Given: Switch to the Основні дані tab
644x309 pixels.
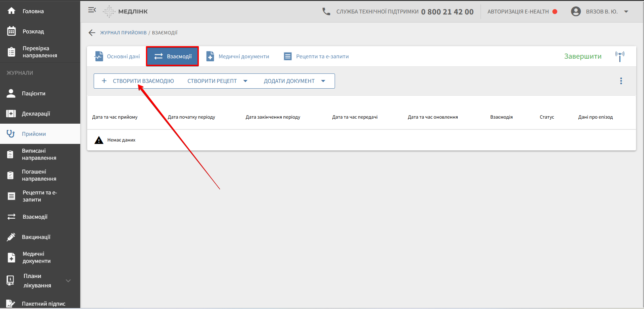Looking at the screenshot, I should tap(117, 56).
